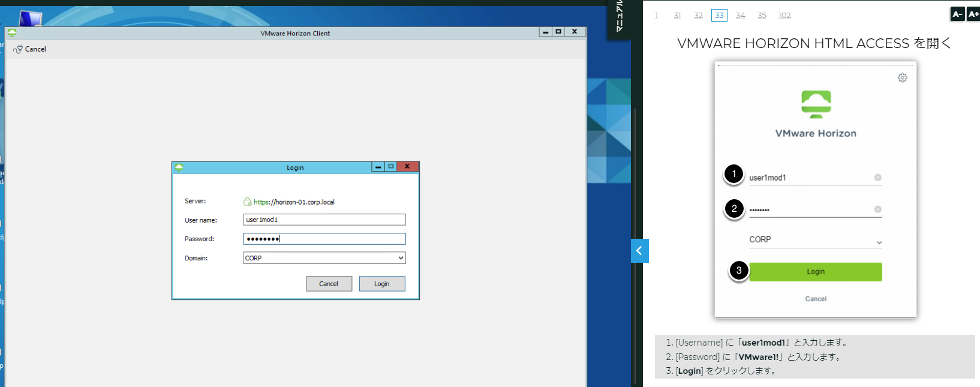Select current manual page 33

719,16
